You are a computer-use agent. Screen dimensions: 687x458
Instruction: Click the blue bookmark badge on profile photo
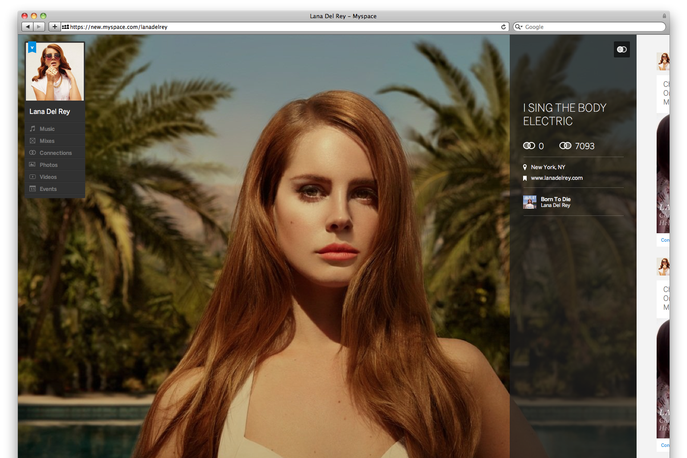[x=32, y=47]
